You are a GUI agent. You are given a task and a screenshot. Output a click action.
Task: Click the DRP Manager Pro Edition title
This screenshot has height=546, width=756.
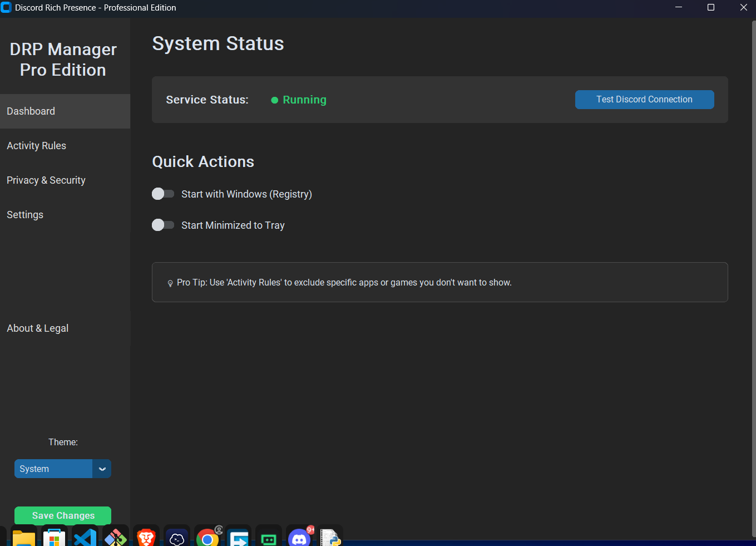tap(63, 60)
